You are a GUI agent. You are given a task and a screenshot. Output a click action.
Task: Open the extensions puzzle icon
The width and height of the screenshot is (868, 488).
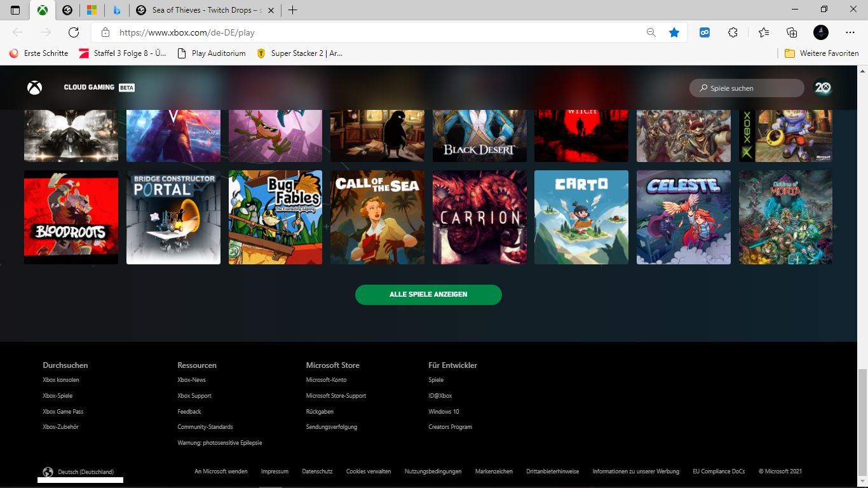pos(733,32)
